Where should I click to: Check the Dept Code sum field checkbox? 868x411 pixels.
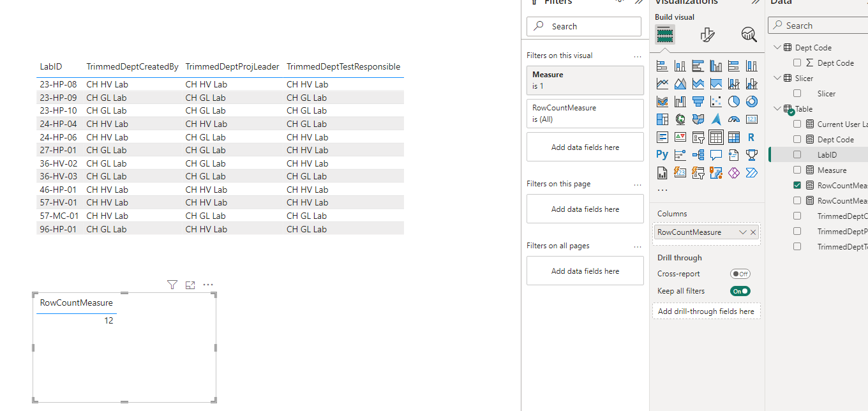tap(797, 63)
